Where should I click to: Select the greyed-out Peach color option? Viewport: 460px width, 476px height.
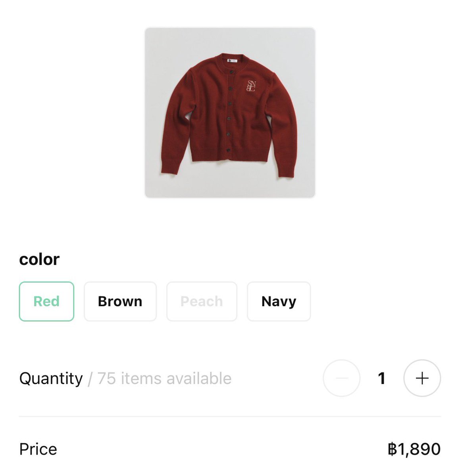pos(202,301)
